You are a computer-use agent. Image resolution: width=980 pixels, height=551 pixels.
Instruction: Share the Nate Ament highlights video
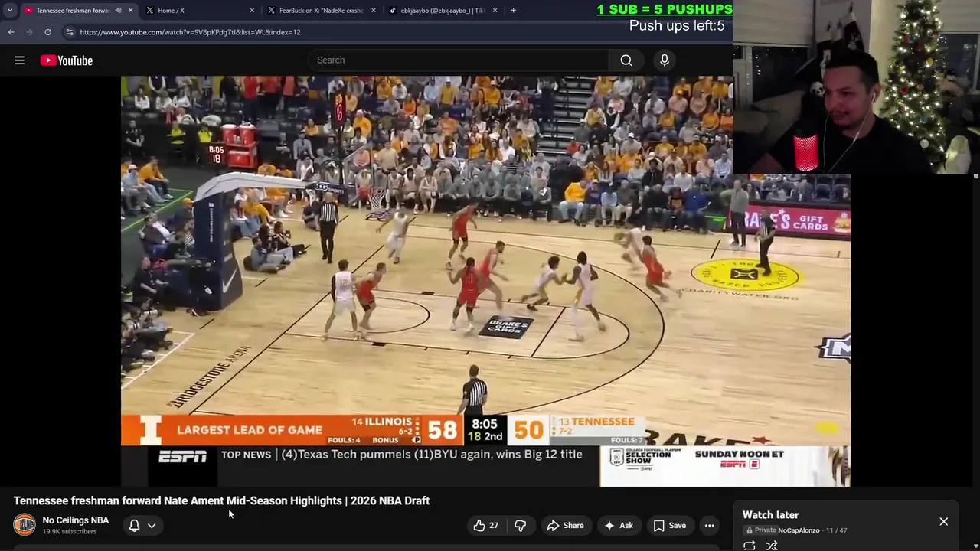pos(565,525)
